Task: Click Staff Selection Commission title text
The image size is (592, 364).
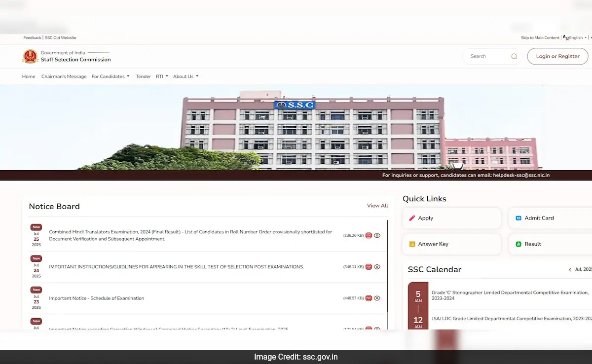Action: tap(75, 60)
